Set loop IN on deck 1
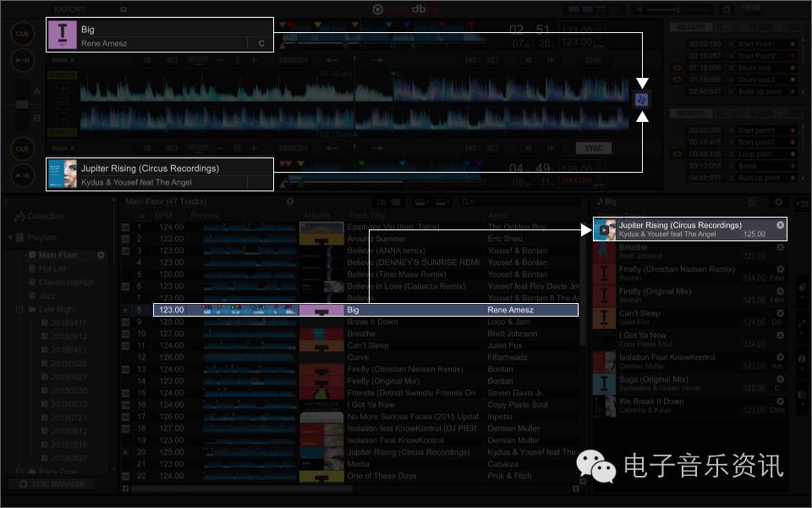 point(147,60)
